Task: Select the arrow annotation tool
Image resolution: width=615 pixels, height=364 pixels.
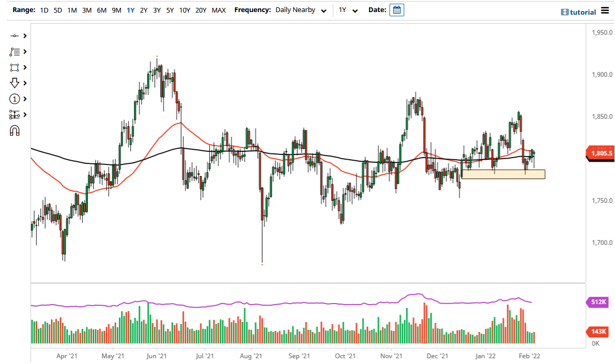Action: pos(15,83)
